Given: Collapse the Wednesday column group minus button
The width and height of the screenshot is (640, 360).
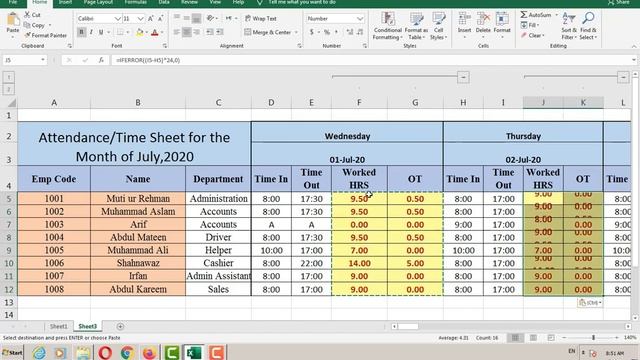Looking at the screenshot, I should click(463, 77).
